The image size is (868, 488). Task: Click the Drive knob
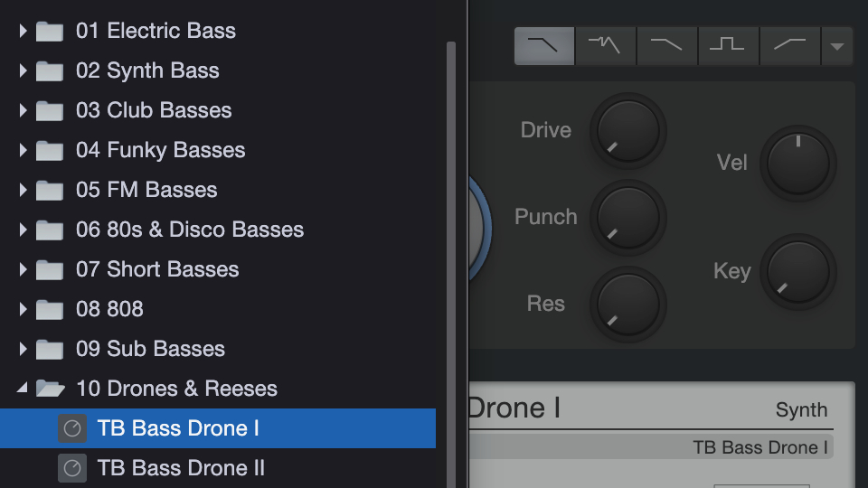tap(628, 130)
